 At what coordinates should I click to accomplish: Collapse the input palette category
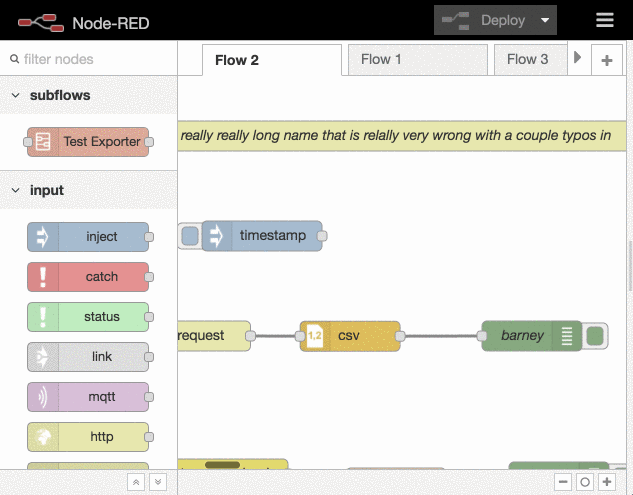(16, 190)
